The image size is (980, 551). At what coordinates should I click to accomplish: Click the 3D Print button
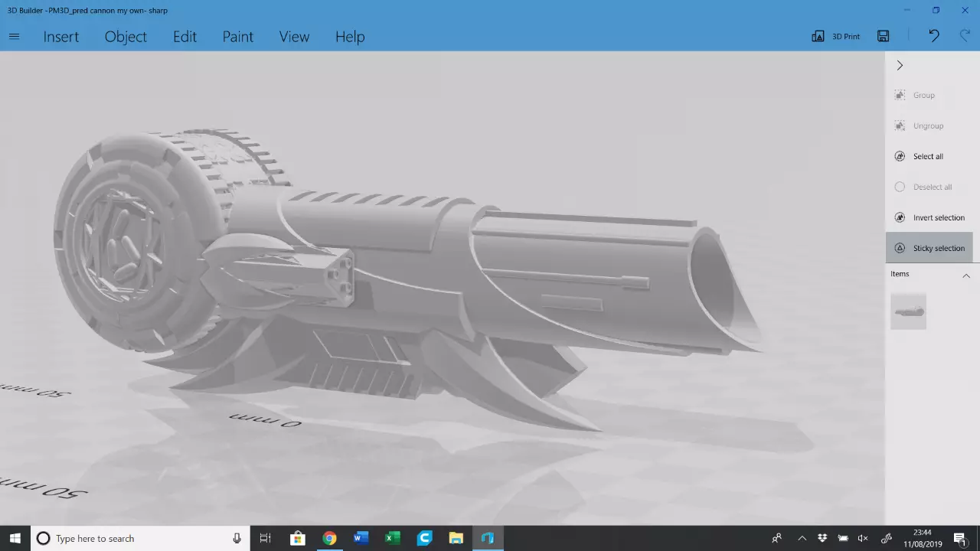835,36
